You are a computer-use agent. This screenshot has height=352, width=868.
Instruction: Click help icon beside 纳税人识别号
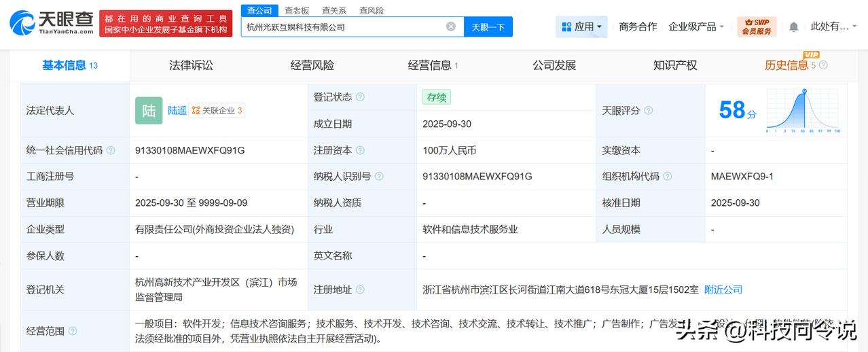click(x=379, y=177)
